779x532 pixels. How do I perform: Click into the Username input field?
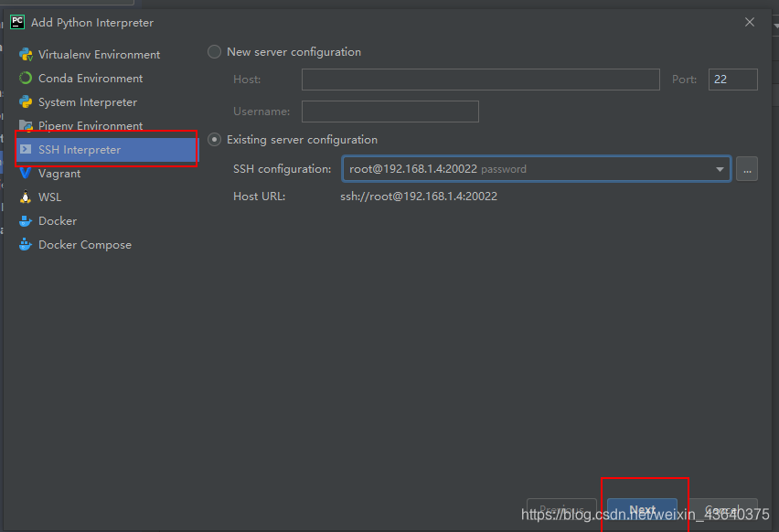coord(390,112)
